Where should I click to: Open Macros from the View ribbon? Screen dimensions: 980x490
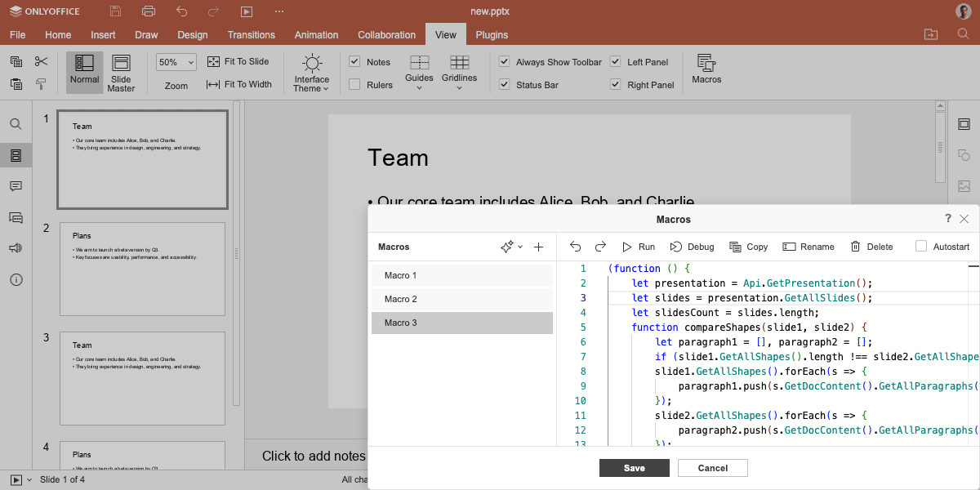click(706, 69)
